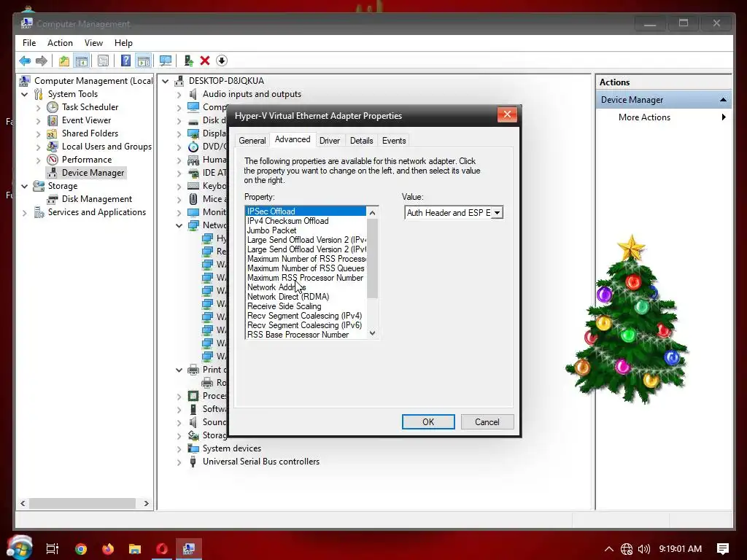Select IPSec Offload property
This screenshot has height=560, width=747.
306,211
